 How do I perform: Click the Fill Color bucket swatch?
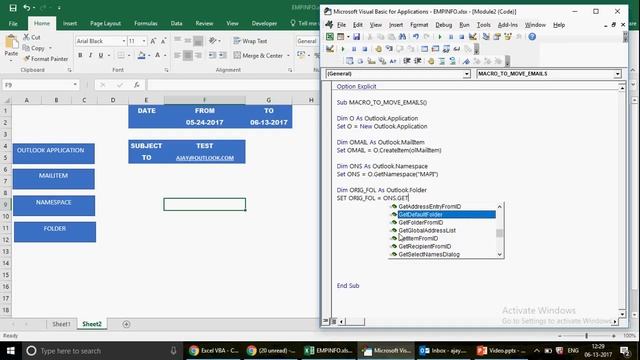141,55
